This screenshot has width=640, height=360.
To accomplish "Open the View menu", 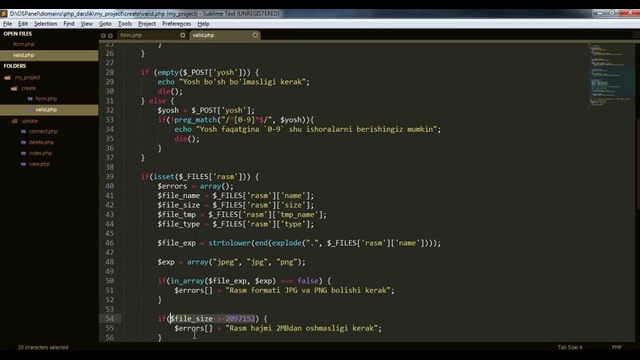I will 87,24.
